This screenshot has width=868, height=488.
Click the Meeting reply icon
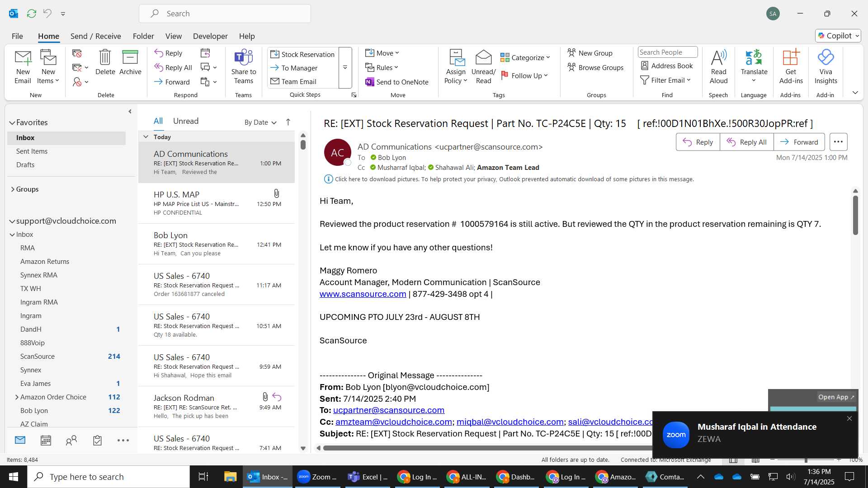[205, 53]
